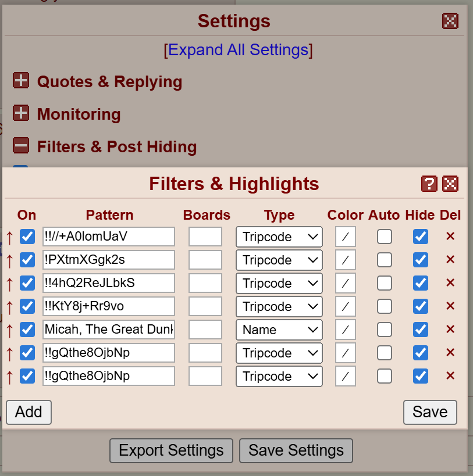Focus the Boards field for !!4hQ2ReJLbkS
Image resolution: width=473 pixels, height=476 pixels.
pyautogui.click(x=205, y=283)
